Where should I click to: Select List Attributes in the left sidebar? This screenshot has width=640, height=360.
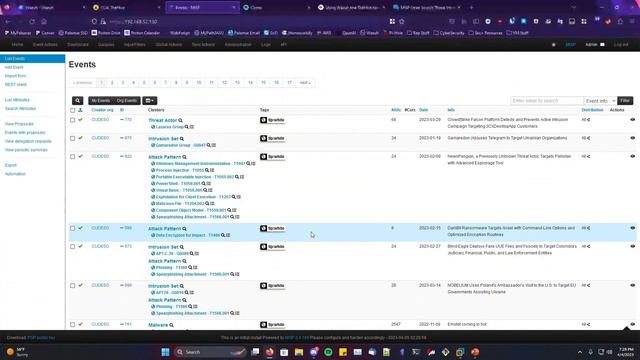tap(17, 100)
